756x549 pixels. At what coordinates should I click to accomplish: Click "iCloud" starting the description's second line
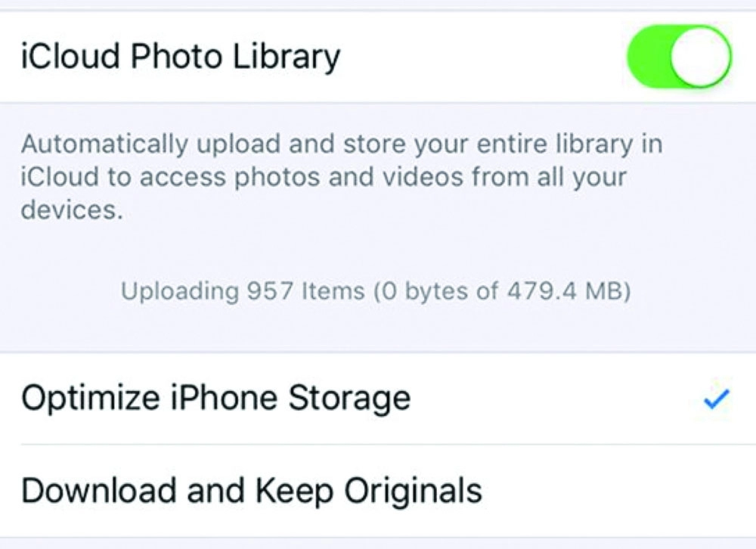pos(51,177)
